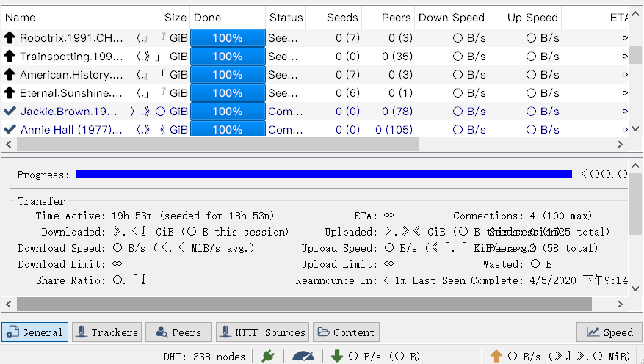Click the green download speed arrow icon
Screen dimensions: 644x364
(x=337, y=356)
